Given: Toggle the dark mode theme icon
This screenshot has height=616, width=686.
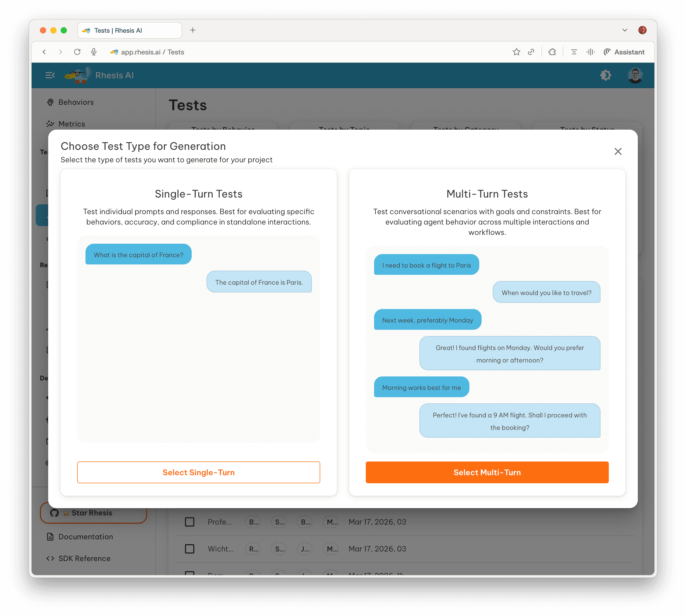Looking at the screenshot, I should click(x=605, y=75).
